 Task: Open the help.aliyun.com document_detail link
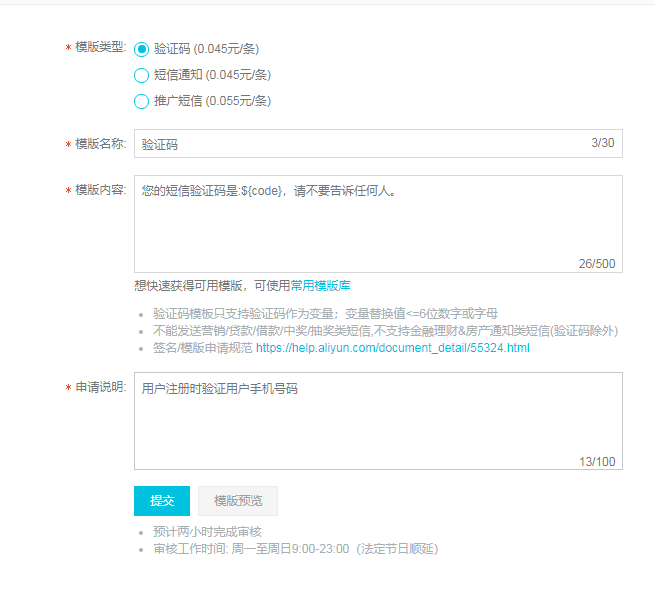pyautogui.click(x=393, y=348)
